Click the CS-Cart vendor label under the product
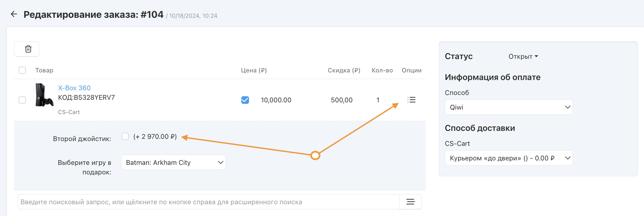This screenshot has width=644, height=216. point(69,112)
